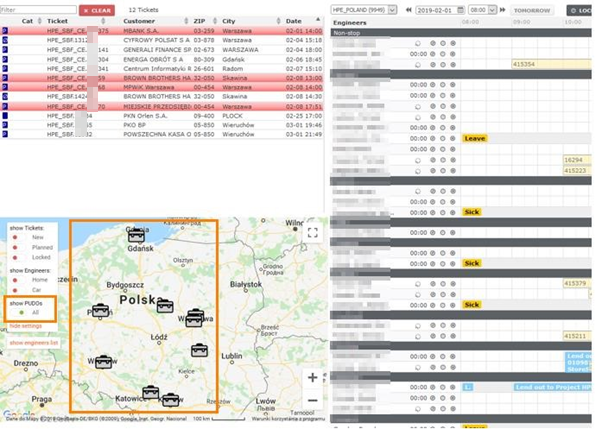Click the red CLEAR filter button

[97, 10]
